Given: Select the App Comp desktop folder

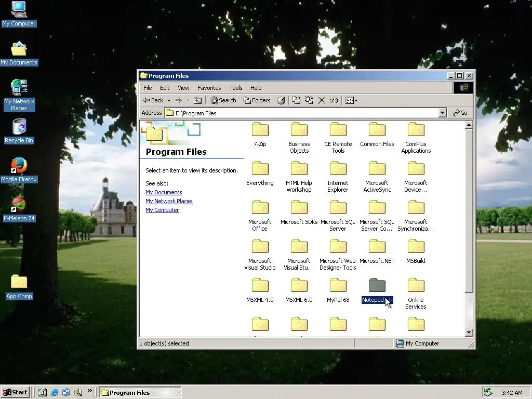Looking at the screenshot, I should pyautogui.click(x=19, y=287).
